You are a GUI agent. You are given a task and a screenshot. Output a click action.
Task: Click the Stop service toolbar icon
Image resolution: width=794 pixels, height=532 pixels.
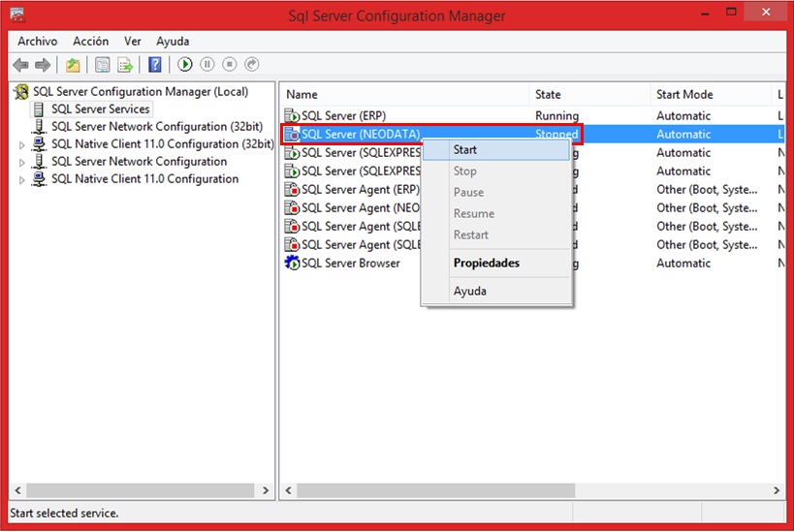[230, 64]
